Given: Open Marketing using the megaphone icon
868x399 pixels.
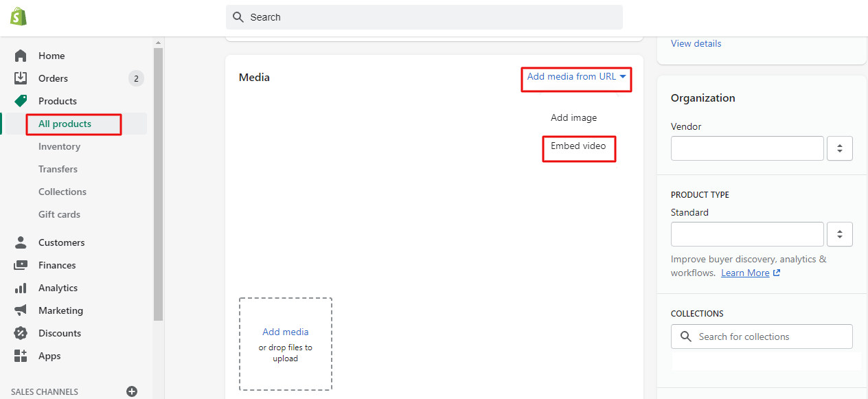Looking at the screenshot, I should coord(21,310).
